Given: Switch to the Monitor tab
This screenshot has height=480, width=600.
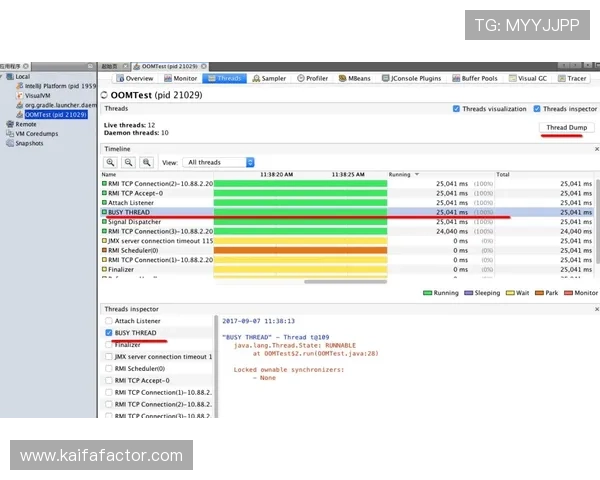Looking at the screenshot, I should pyautogui.click(x=180, y=78).
